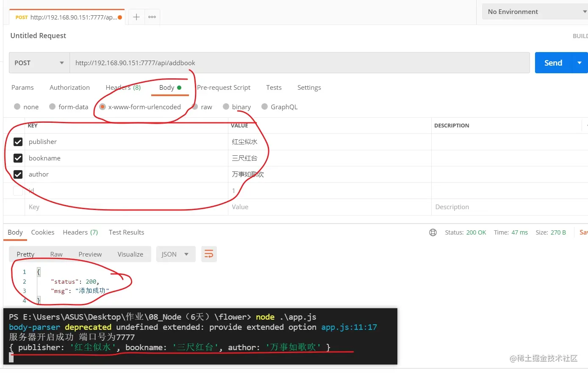This screenshot has width=588, height=373.
Task: Click the "status": 200 response line
Action: [75, 282]
